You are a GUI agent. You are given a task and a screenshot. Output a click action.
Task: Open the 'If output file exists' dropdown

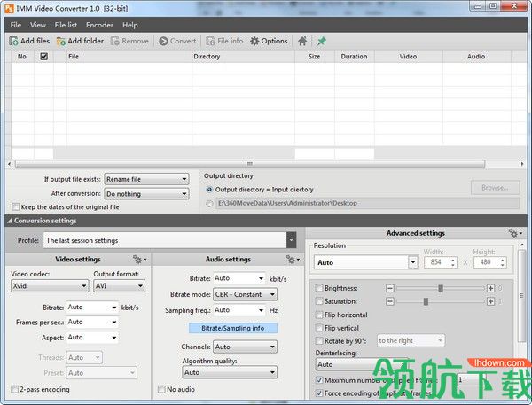(146, 179)
